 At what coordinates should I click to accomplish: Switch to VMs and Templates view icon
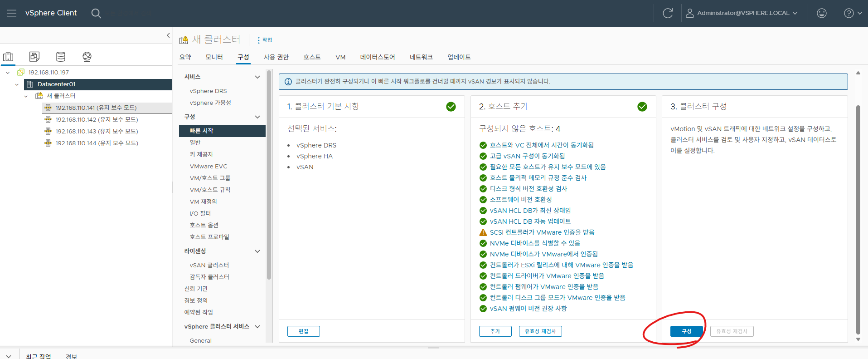click(34, 56)
